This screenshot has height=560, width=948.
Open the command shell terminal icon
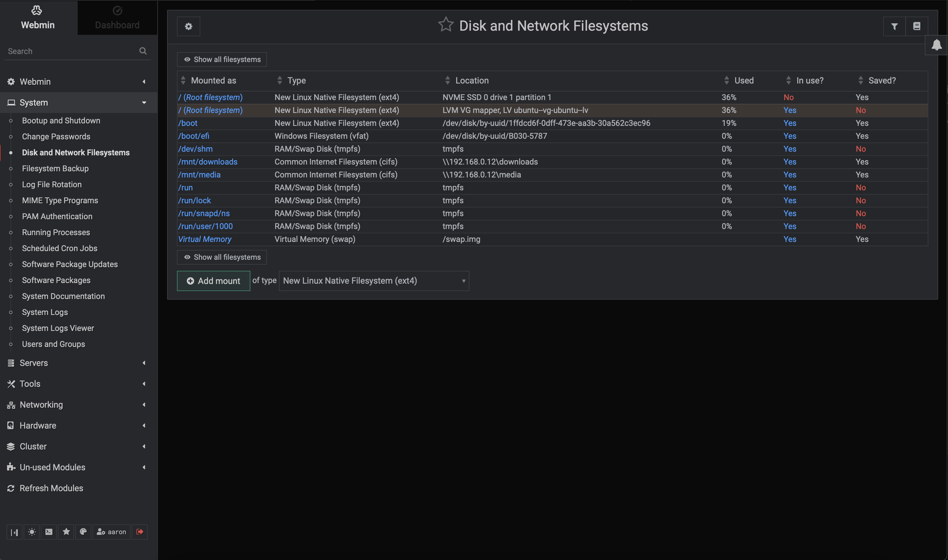(x=49, y=532)
